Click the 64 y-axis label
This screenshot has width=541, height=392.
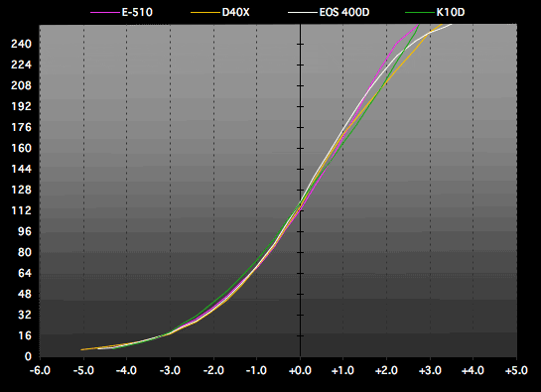click(25, 273)
